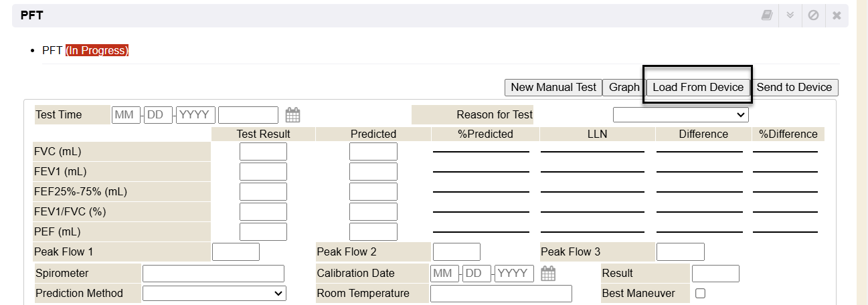
Task: Open the Test Time calendar picker
Action: 292,115
